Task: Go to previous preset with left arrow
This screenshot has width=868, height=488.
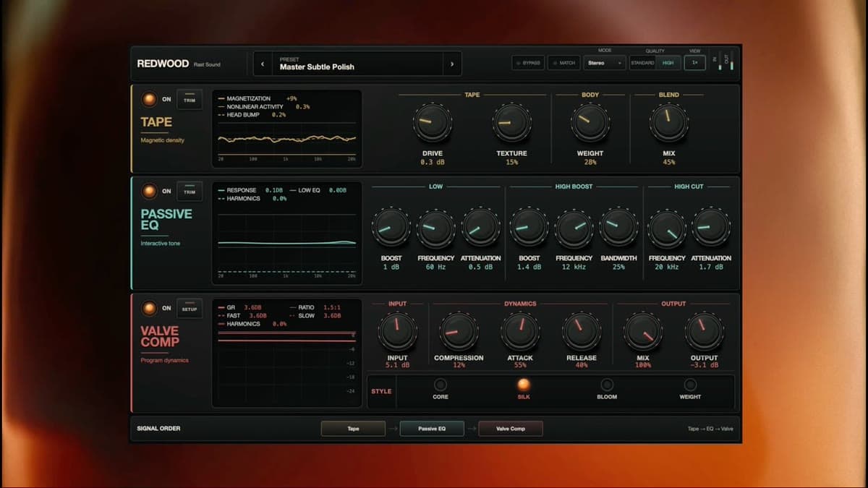Action: [263, 64]
